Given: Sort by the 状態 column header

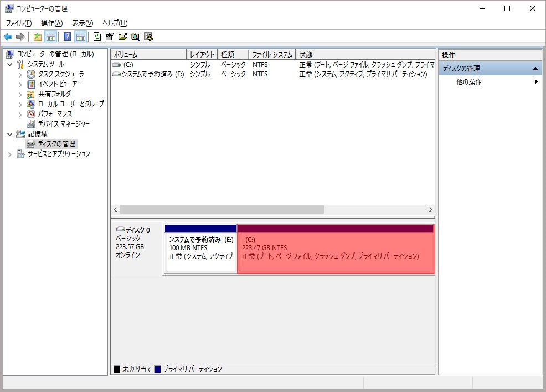Looking at the screenshot, I should [365, 55].
